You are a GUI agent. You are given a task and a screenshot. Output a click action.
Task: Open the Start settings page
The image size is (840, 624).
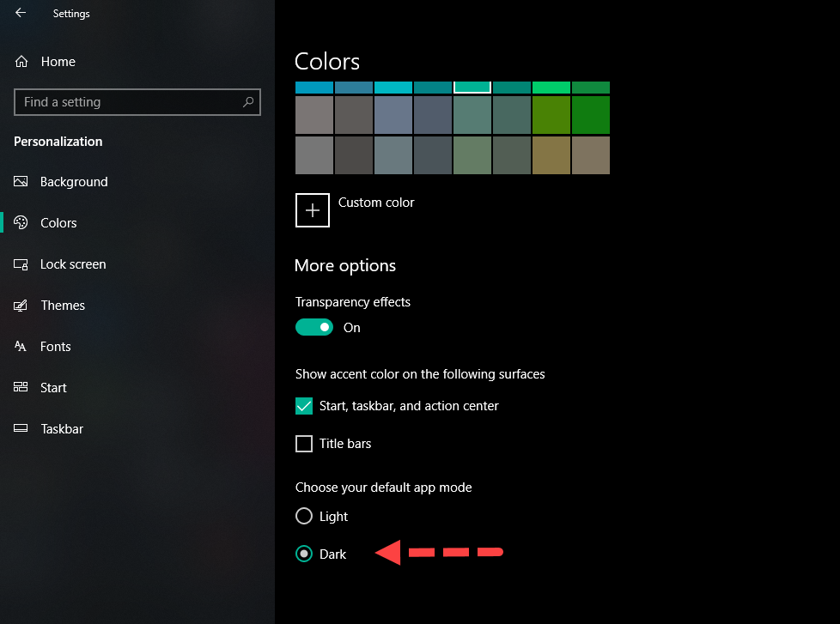tap(53, 388)
